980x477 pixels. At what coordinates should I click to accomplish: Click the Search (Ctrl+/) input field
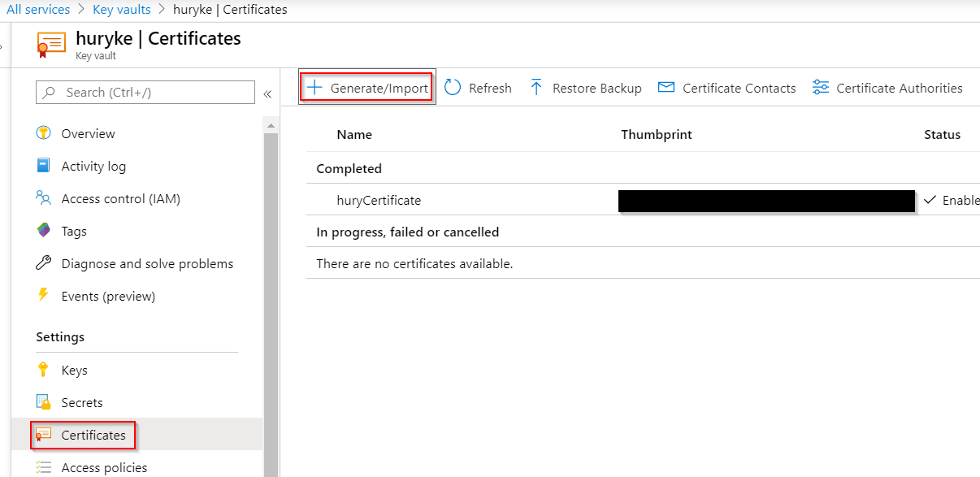click(x=145, y=93)
